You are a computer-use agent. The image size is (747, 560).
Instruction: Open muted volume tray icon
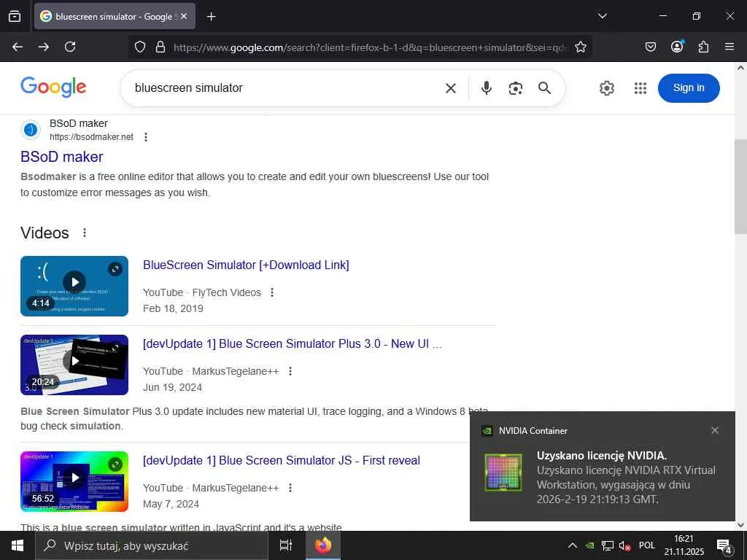(x=624, y=545)
